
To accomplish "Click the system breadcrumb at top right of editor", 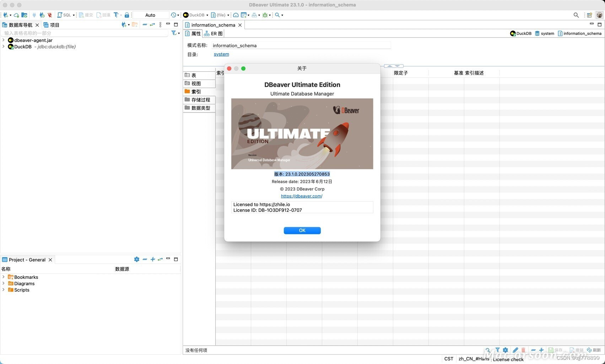I will [x=545, y=33].
